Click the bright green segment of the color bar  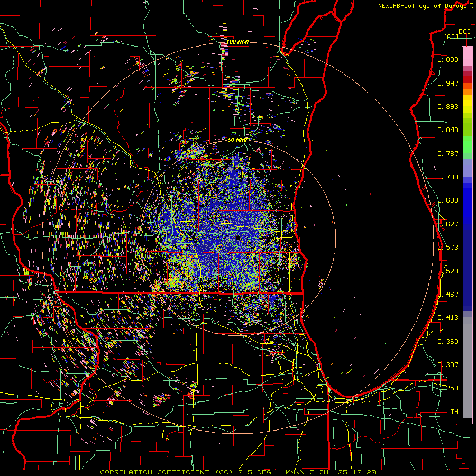(x=467, y=144)
